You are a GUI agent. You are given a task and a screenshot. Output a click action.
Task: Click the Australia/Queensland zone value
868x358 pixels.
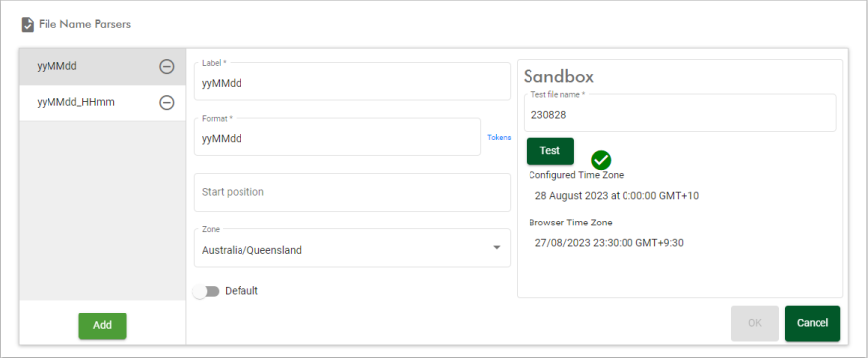click(x=251, y=250)
